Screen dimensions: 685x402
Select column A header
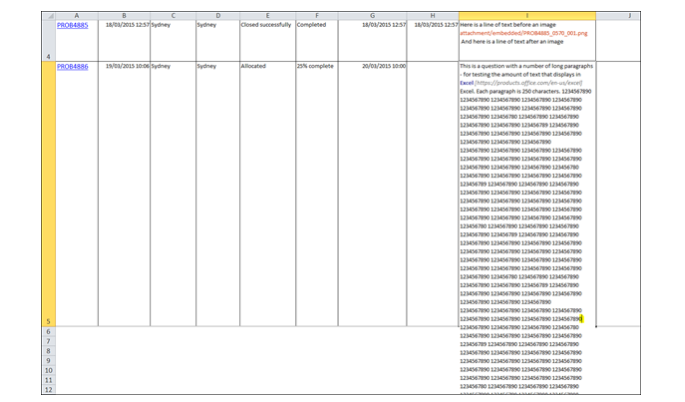(x=77, y=16)
